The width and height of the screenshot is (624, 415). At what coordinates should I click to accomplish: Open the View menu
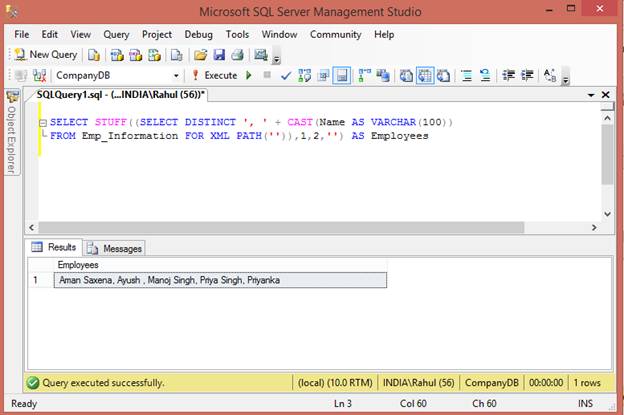pos(80,35)
